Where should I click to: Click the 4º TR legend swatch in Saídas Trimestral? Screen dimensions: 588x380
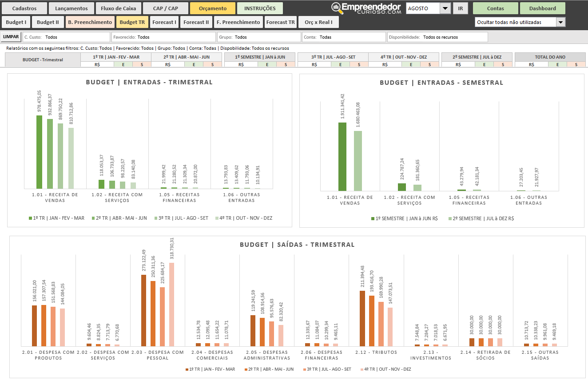pyautogui.click(x=362, y=369)
